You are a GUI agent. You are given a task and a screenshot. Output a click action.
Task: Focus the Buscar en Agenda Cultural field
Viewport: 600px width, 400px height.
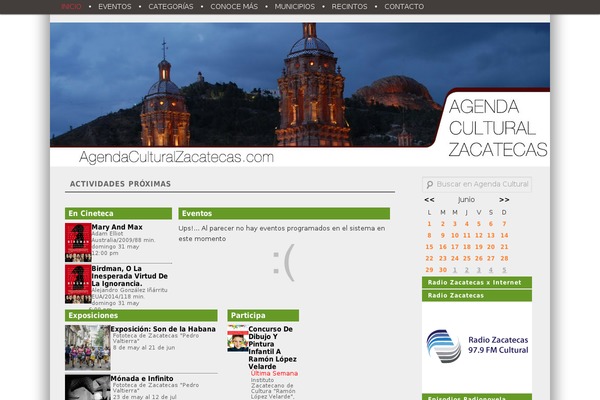pyautogui.click(x=477, y=184)
